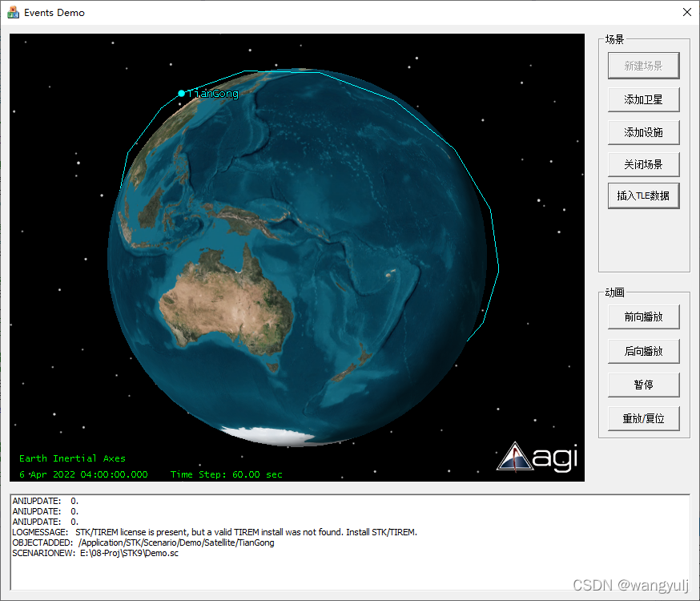Pause the animation with 暂停
This screenshot has height=601, width=700.
(643, 385)
